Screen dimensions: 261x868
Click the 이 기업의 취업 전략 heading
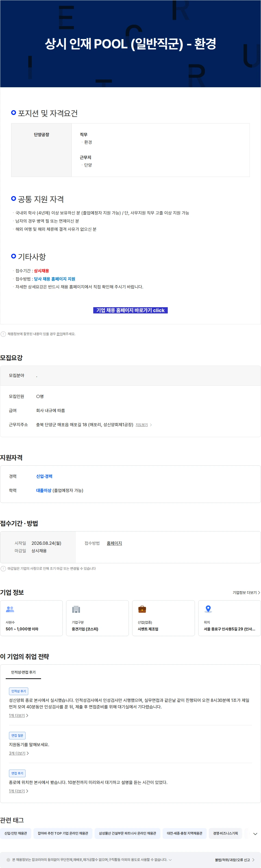(x=25, y=657)
